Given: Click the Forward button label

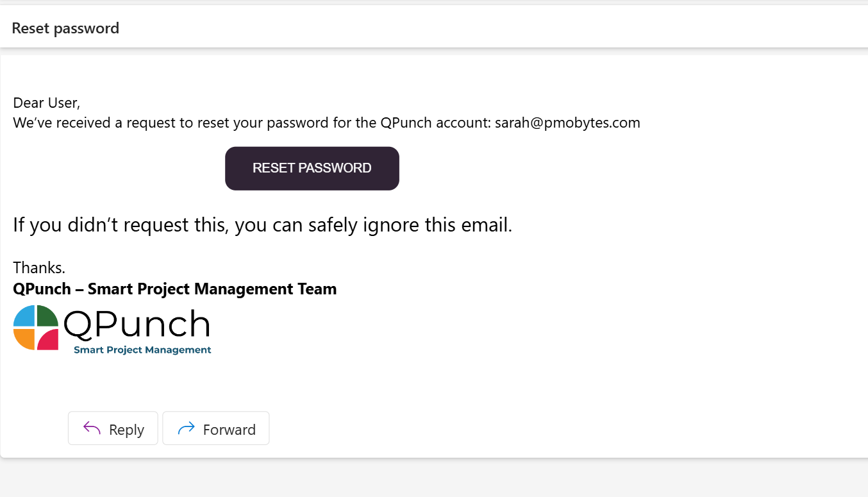Looking at the screenshot, I should 229,430.
